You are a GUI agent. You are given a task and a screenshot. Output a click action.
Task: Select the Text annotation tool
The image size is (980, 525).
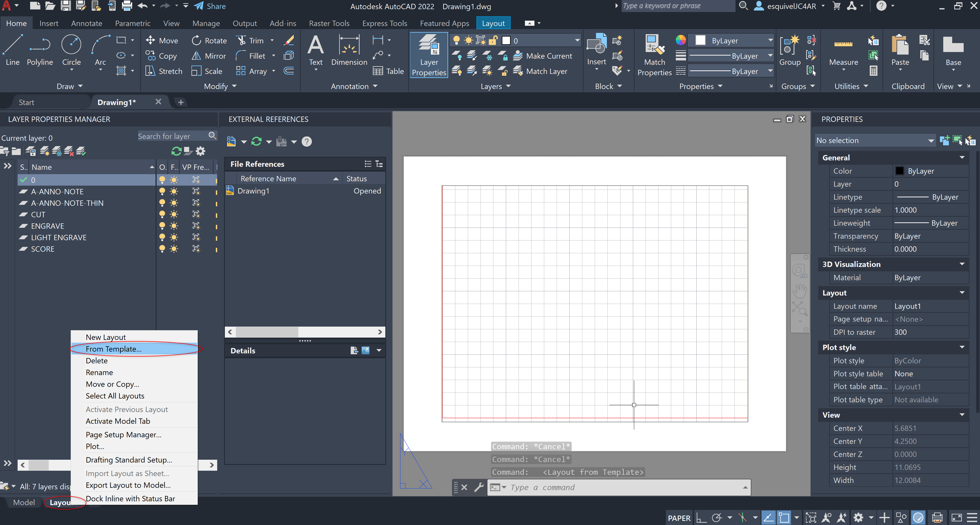pyautogui.click(x=315, y=50)
